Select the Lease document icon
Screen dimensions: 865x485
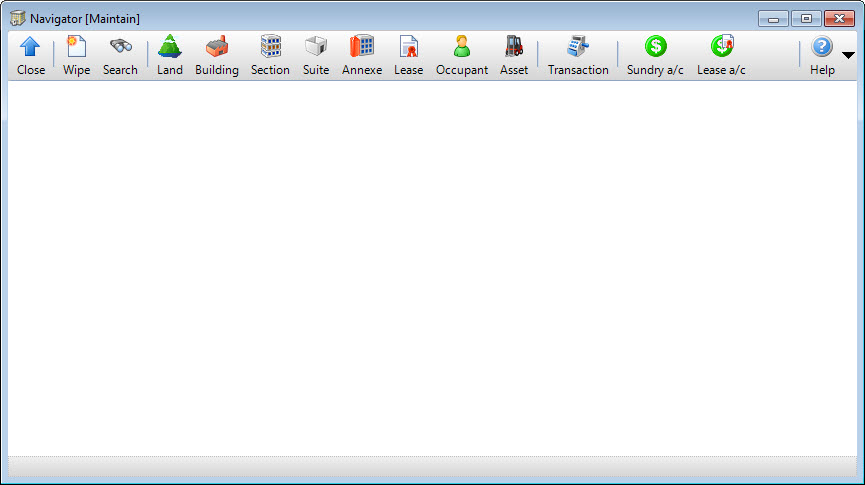[409, 47]
